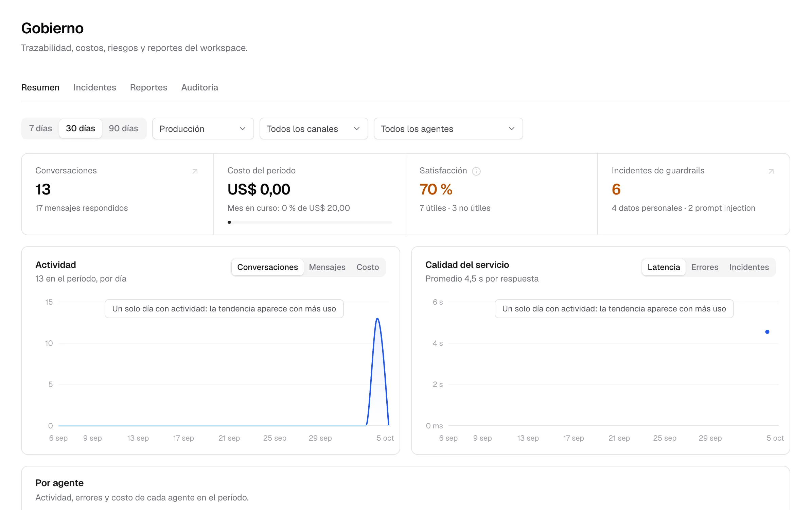The image size is (812, 510).
Task: Click 'Promedio 4,5 s por respuesta' text
Action: click(x=482, y=279)
